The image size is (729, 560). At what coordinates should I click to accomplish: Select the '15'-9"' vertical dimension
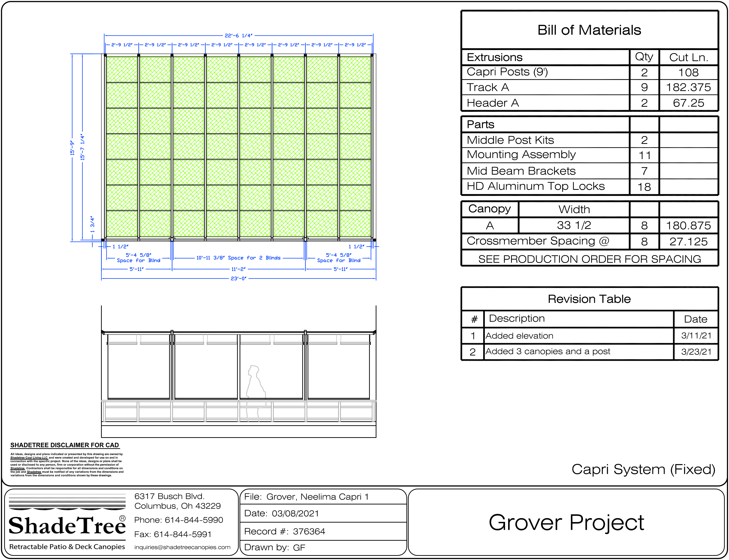(72, 148)
